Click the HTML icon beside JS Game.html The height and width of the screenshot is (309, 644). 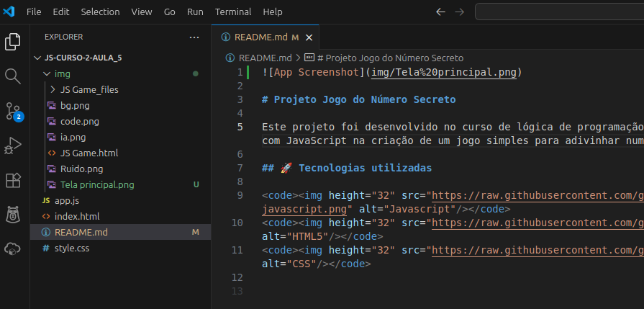pyautogui.click(x=52, y=153)
